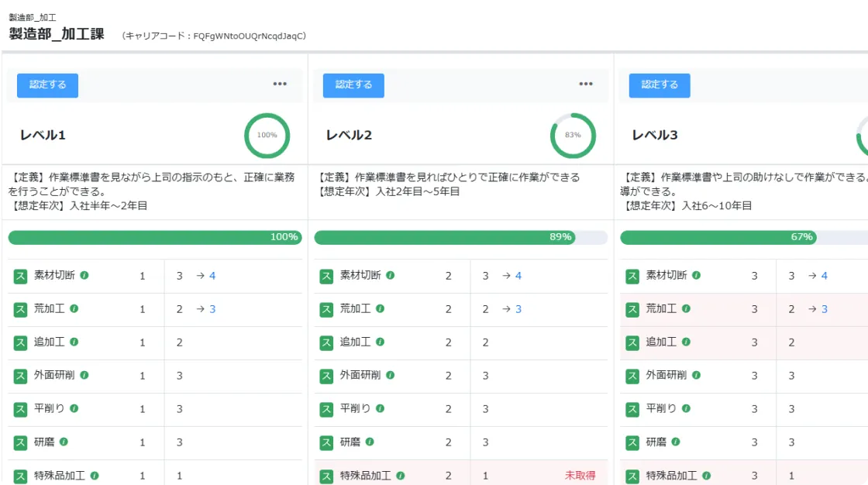
Task: Click green ス skill badge for 特殊品加工 in レベル2
Action: click(x=327, y=476)
